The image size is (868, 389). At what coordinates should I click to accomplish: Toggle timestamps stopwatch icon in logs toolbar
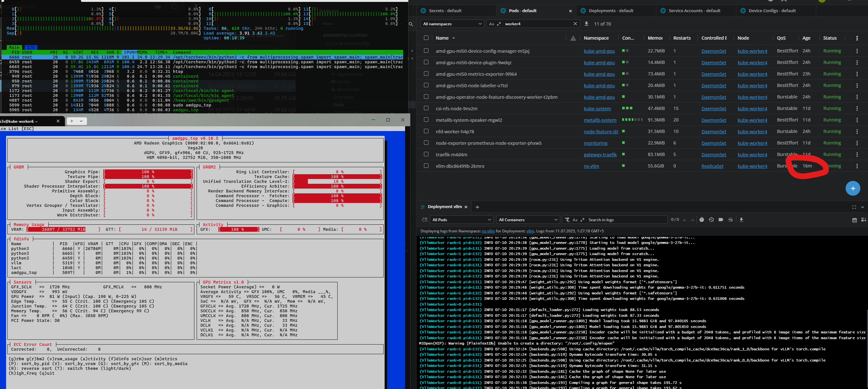(701, 220)
